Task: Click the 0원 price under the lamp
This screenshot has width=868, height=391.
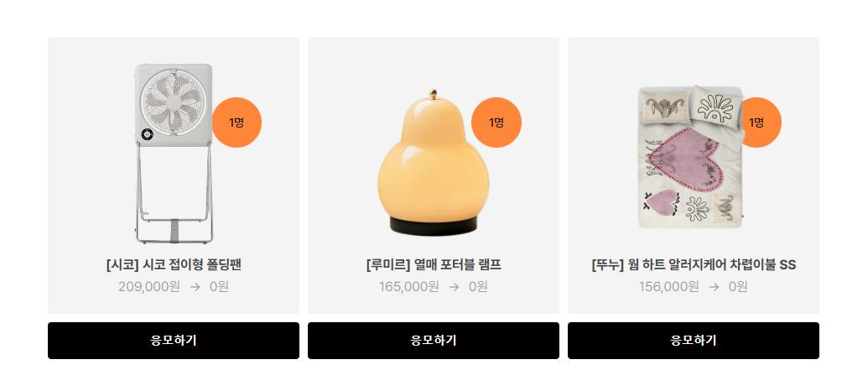Action: coord(478,287)
